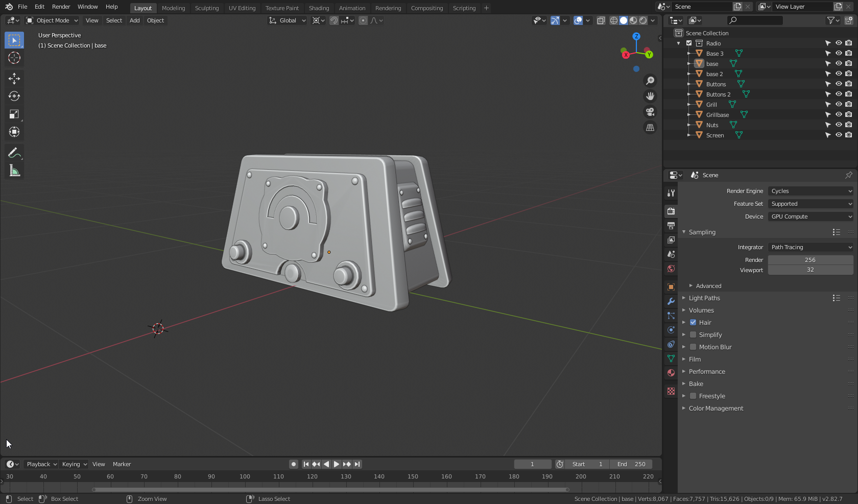Enable the Motion Blur checkbox
The height and width of the screenshot is (504, 858).
coord(693,347)
